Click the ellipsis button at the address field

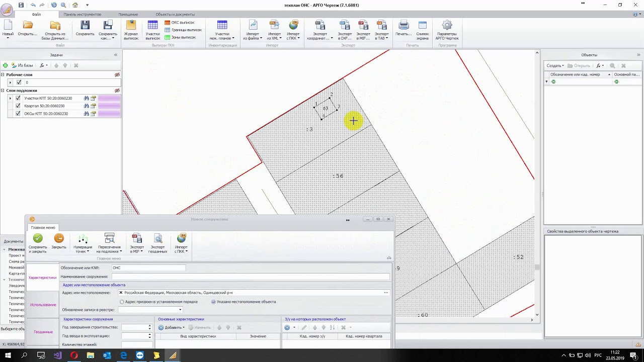[x=386, y=293]
